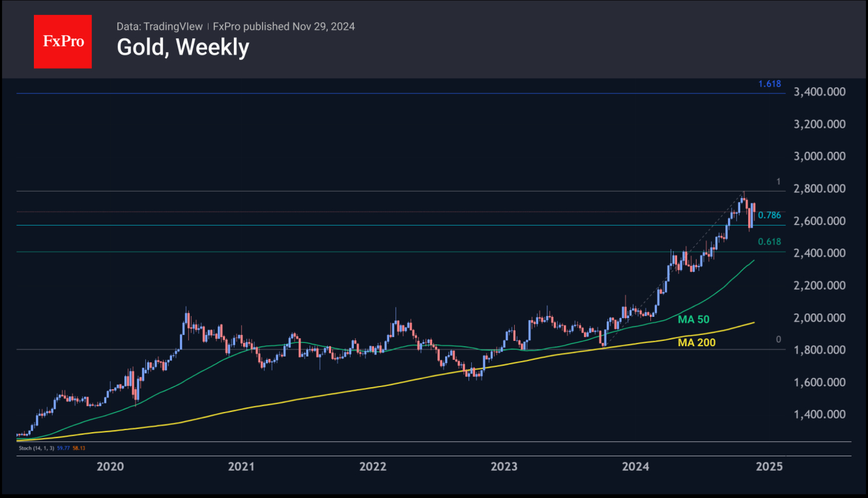
Task: Click 'FxPro published Nov 29, 2024' text
Action: (284, 26)
